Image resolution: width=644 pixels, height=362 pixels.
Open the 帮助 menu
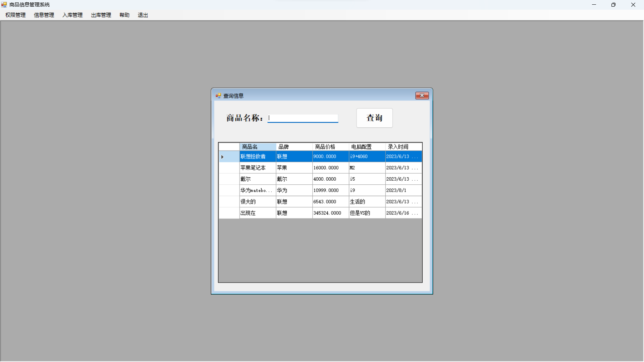(x=124, y=15)
